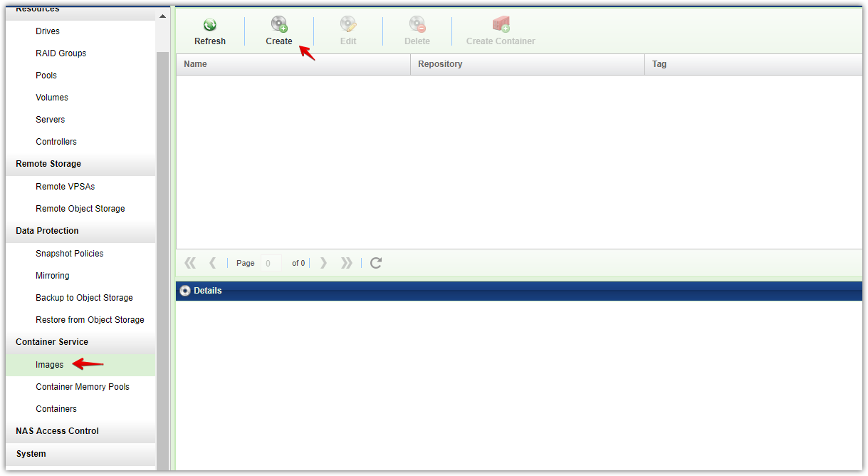
Task: Click the sidebar scroll up arrow
Action: click(x=162, y=16)
